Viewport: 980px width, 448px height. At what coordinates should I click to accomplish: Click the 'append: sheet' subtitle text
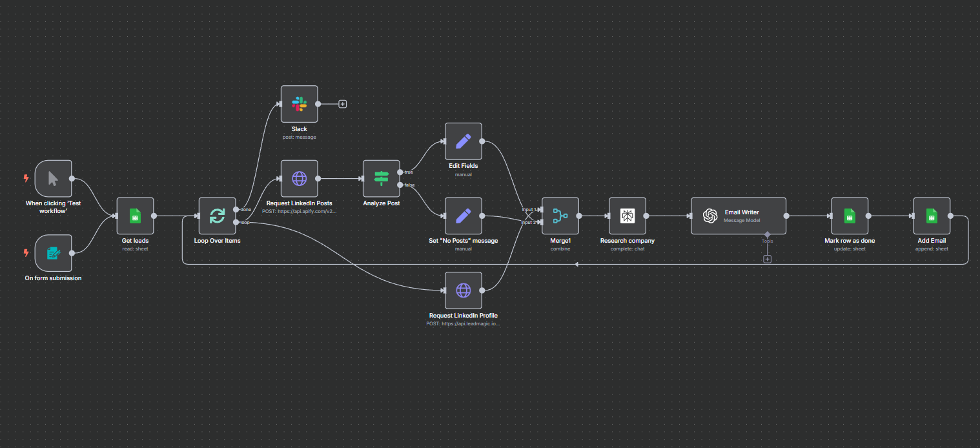pyautogui.click(x=932, y=249)
